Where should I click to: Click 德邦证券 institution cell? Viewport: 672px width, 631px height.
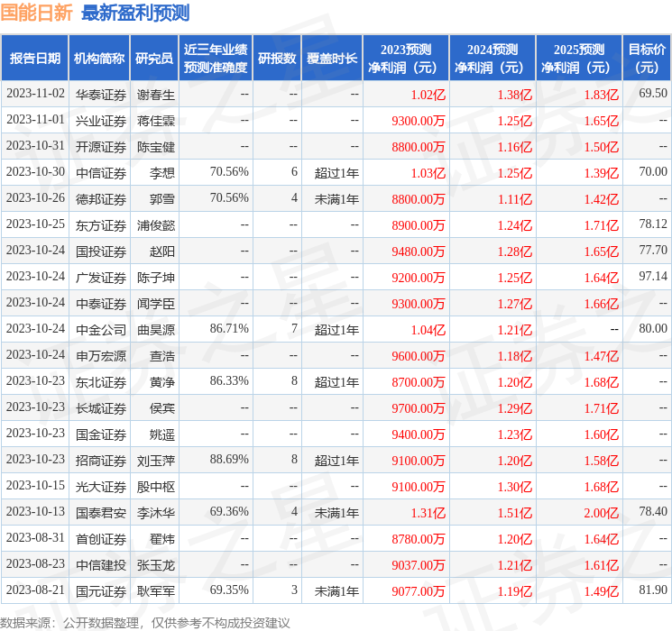click(101, 199)
